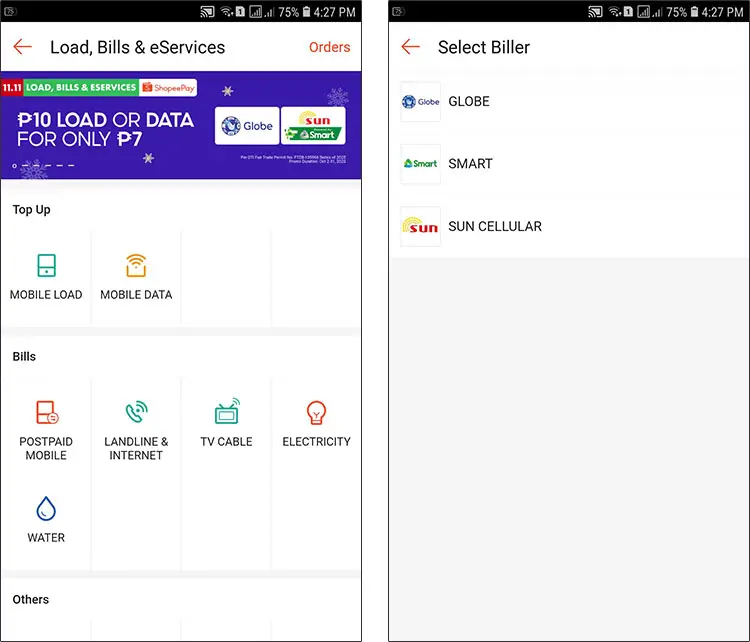Image resolution: width=750 pixels, height=642 pixels.
Task: Open Water droplet icon
Action: pos(46,509)
